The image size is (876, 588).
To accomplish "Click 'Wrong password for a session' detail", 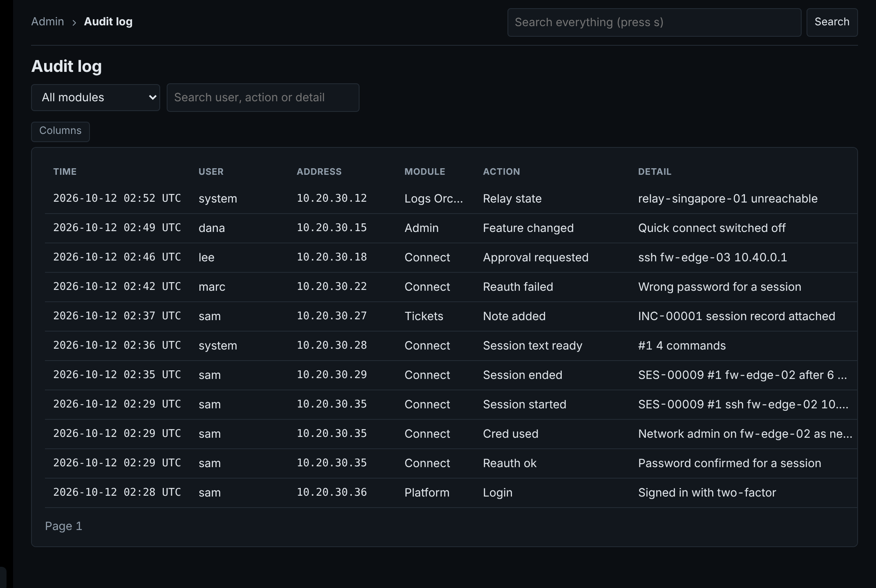I will (720, 287).
